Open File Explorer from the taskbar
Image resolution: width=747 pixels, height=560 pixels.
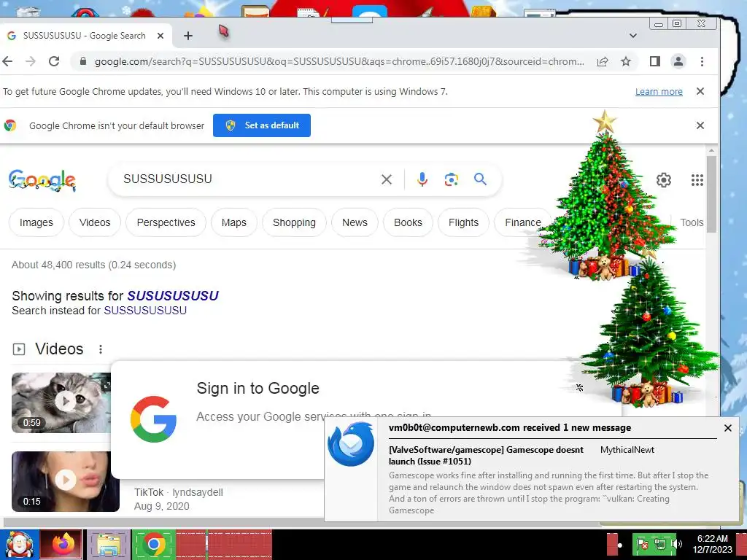108,545
